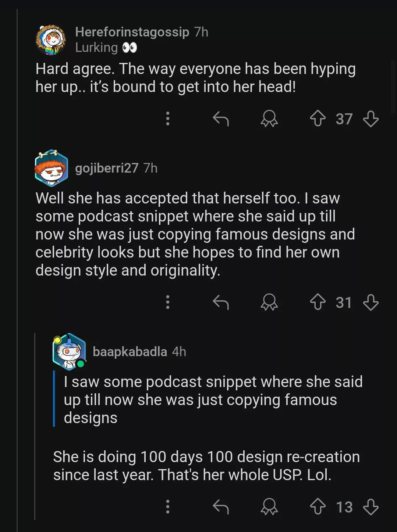Reply to Hereforinstagossip's comment
This screenshot has width=397, height=532.
click(x=221, y=119)
